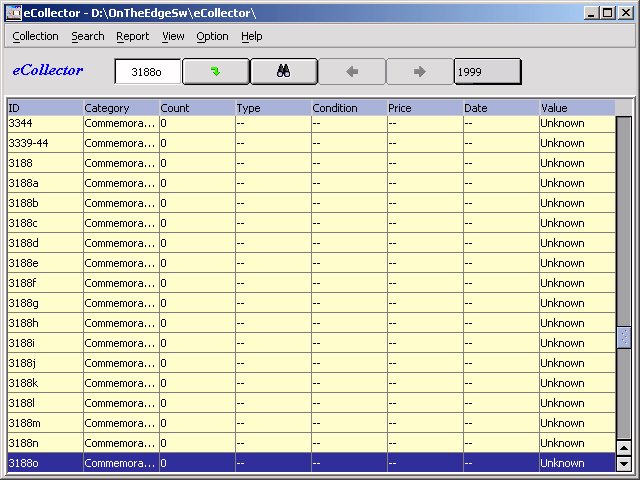The image size is (640, 480).
Task: Click the vertical scrollbar thumb
Action: [625, 338]
